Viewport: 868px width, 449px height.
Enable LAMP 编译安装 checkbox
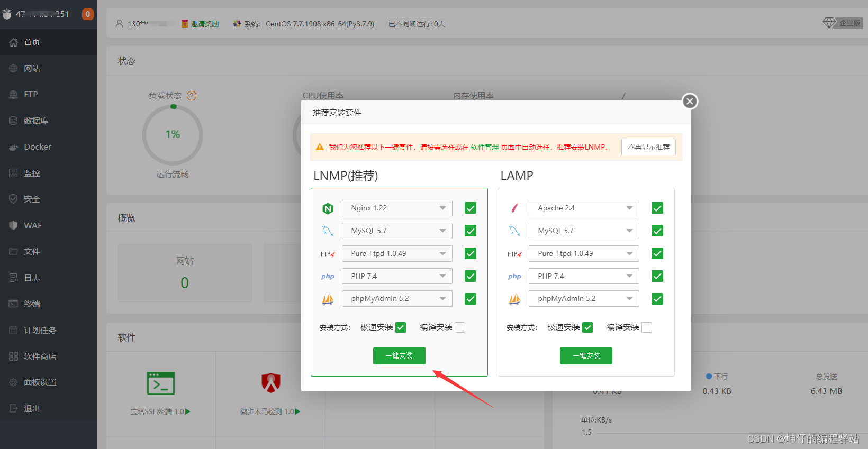647,327
